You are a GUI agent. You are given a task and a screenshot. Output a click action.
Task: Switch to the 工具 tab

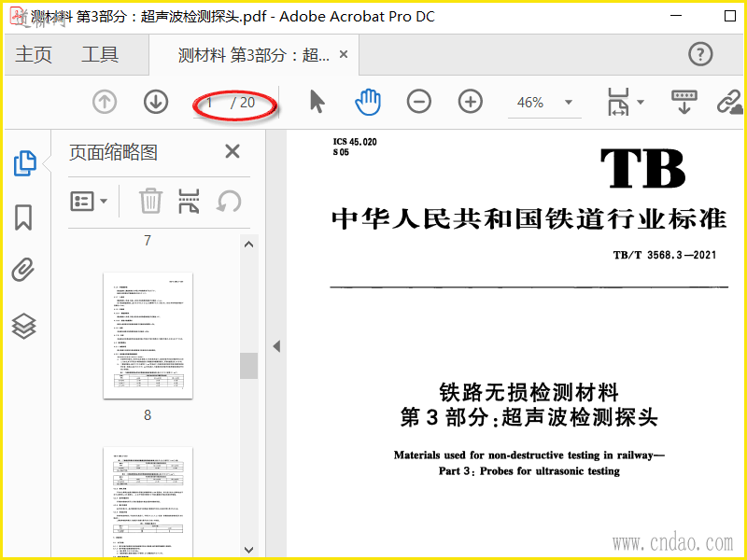point(100,54)
